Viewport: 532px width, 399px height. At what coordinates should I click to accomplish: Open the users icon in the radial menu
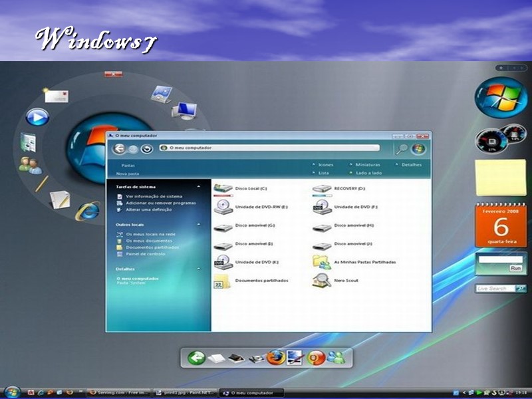31,165
